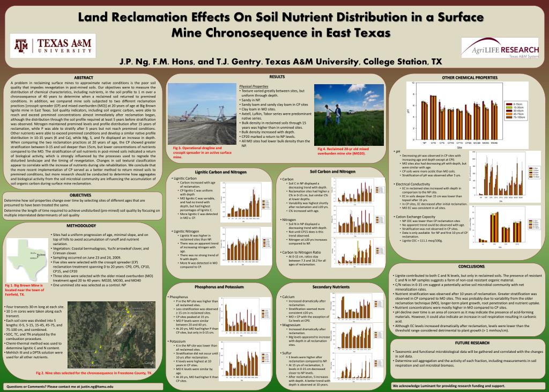The width and height of the screenshot is (549, 392).
Task: Open the lignitic carbon bar chart
Action: (246, 203)
